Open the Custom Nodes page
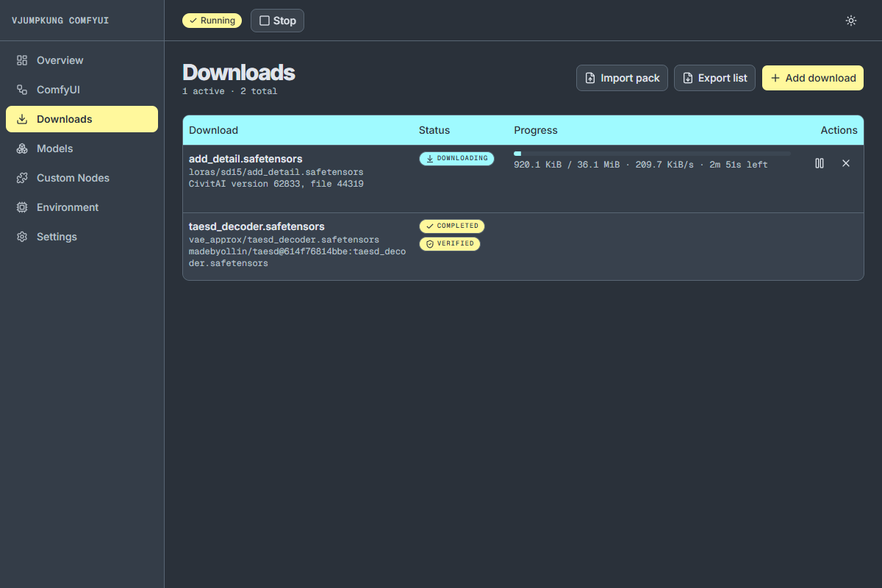882x588 pixels. click(x=82, y=178)
